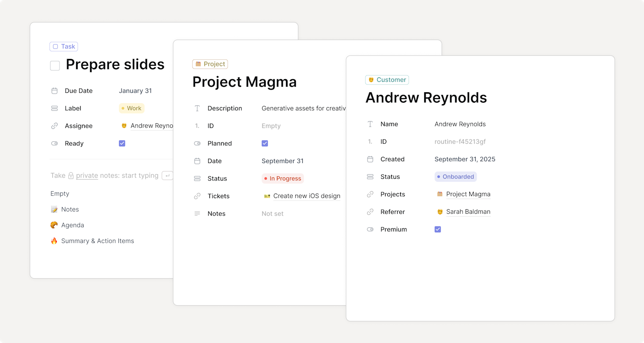The height and width of the screenshot is (343, 644).
Task: Click the text icon beside Name in Customer card
Action: pos(370,124)
